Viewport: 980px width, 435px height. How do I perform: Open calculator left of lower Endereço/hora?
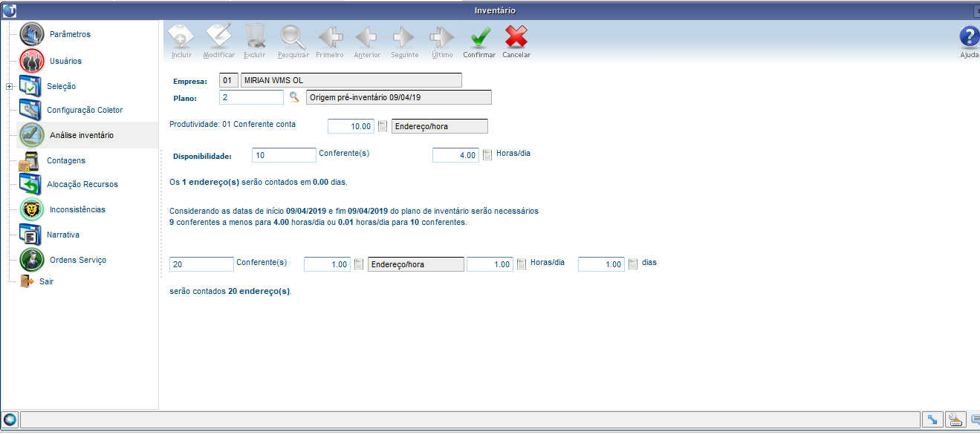coord(359,264)
